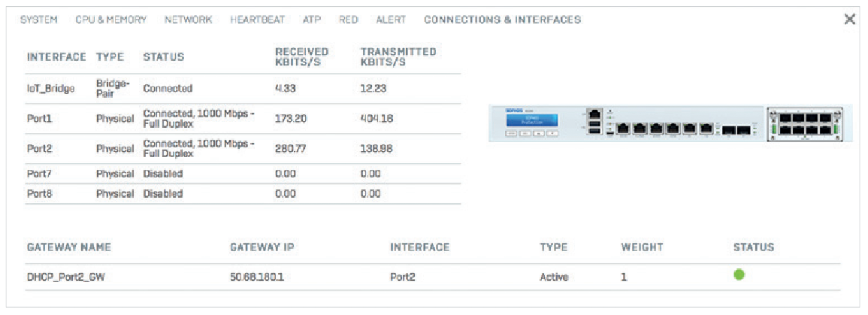Screen dimensions: 868x315
Task: Switch to the RED tab
Action: coord(349,20)
